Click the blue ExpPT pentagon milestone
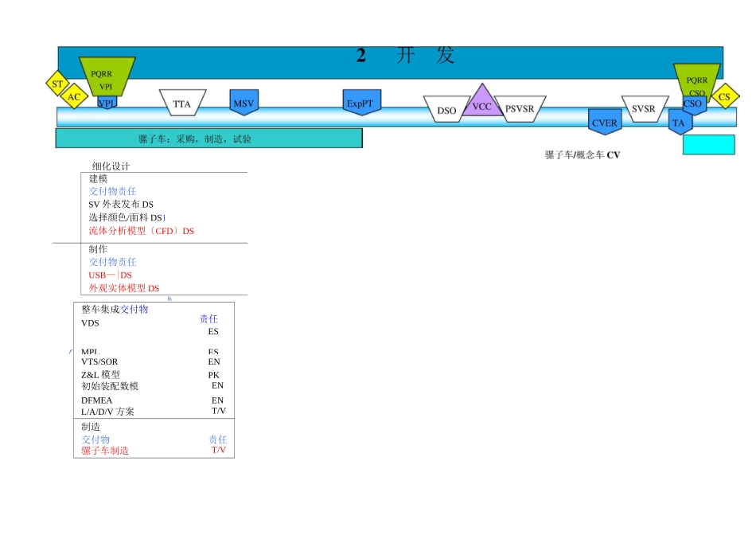This screenshot has width=756, height=535. [x=363, y=103]
